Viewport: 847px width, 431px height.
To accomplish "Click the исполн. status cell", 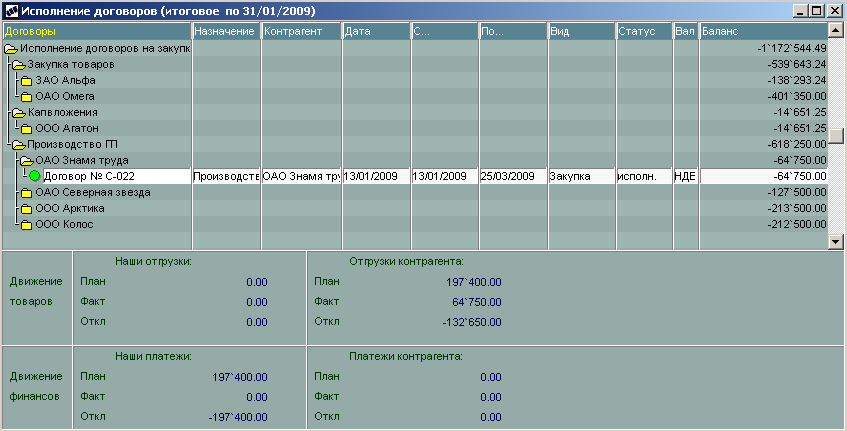I will click(x=644, y=176).
